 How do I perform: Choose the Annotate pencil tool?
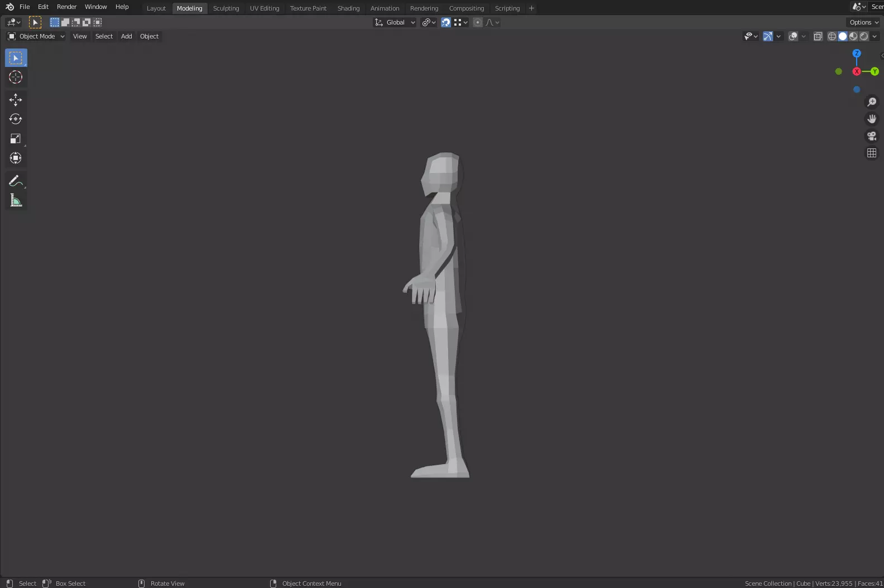coord(16,181)
